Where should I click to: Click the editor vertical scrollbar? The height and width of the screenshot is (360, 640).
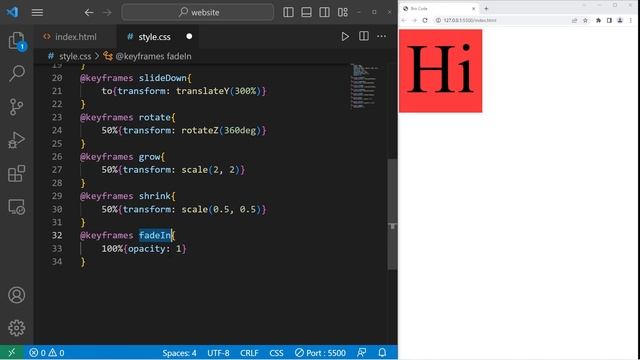(x=392, y=214)
